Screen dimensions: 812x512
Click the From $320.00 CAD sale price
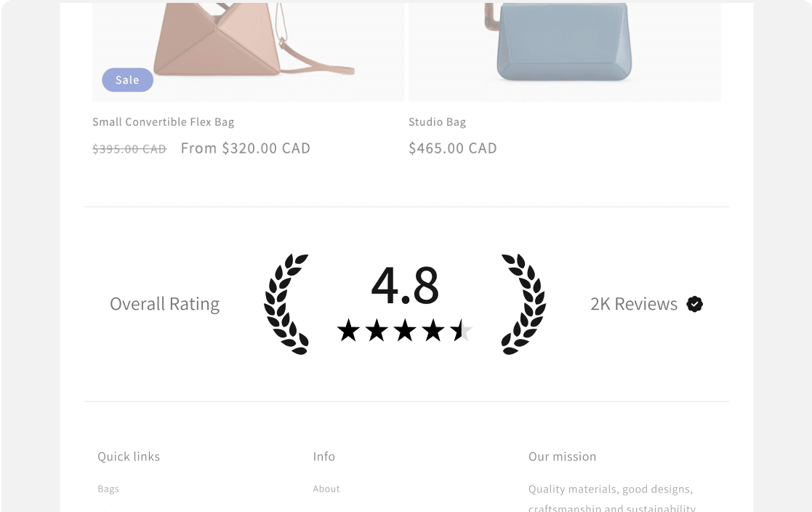pos(246,148)
